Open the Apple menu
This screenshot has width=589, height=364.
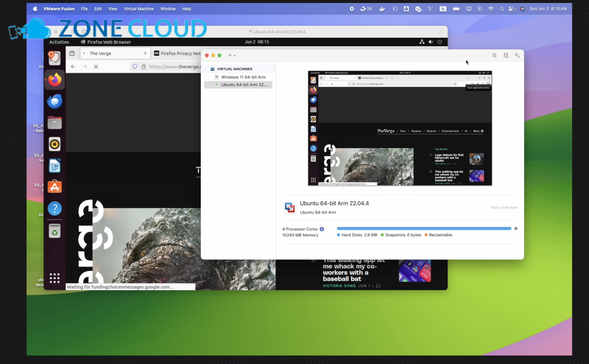tap(35, 9)
